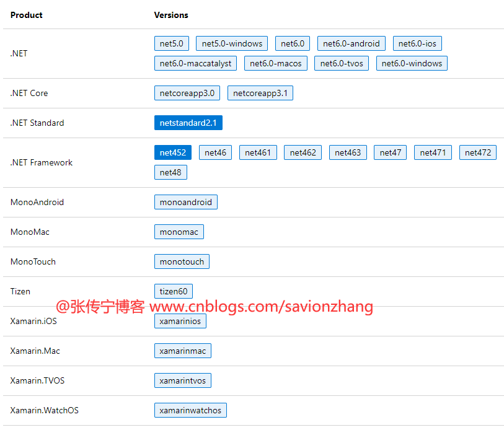Select the xamarinios badge
The height and width of the screenshot is (430, 504).
click(x=180, y=321)
